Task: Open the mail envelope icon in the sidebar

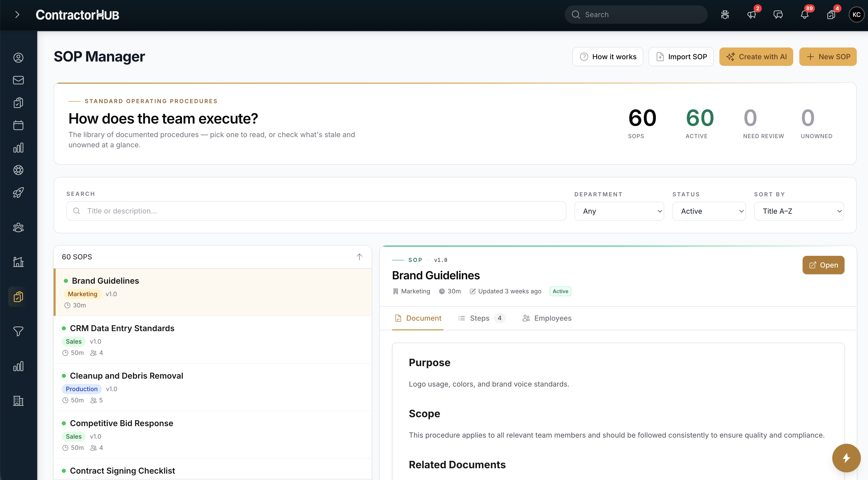Action: click(x=18, y=80)
